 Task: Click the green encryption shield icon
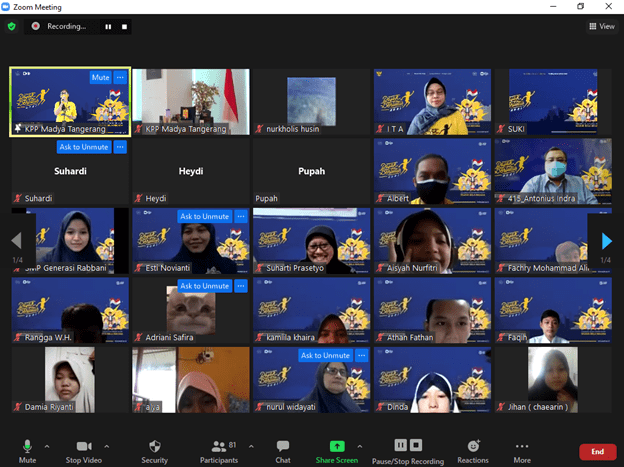(12, 26)
